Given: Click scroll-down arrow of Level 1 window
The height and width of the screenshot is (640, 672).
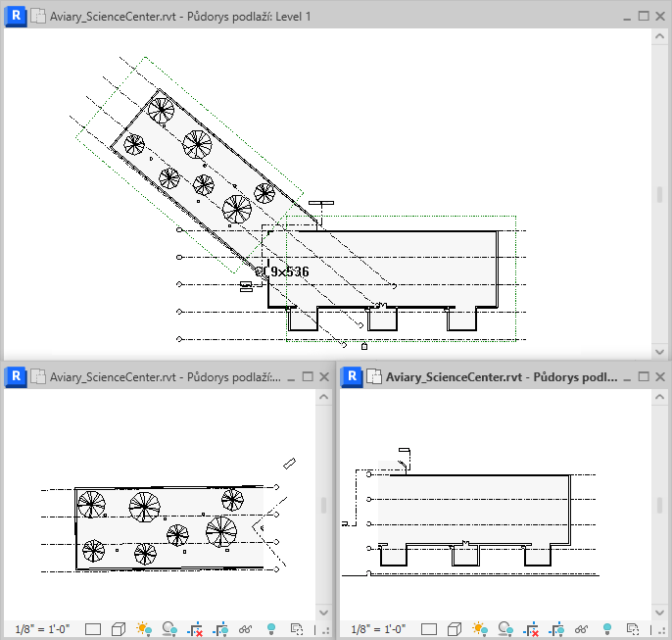Looking at the screenshot, I should (x=659, y=352).
